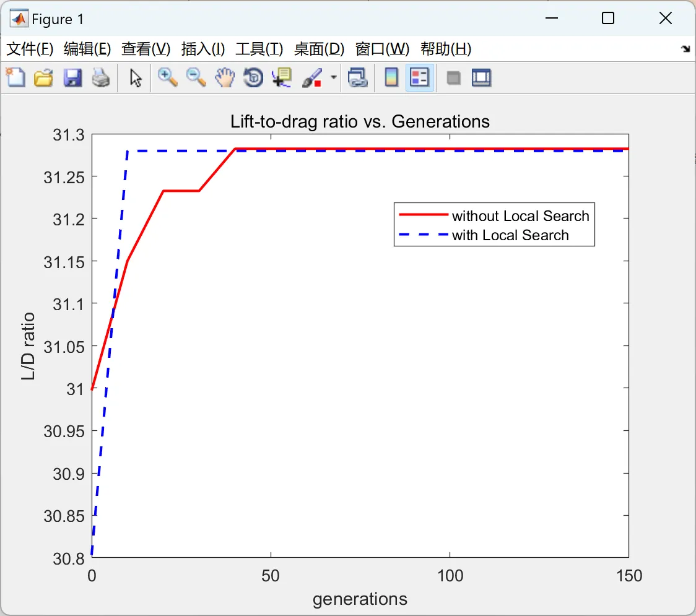Open the 窗口(W) menu

pos(382,49)
